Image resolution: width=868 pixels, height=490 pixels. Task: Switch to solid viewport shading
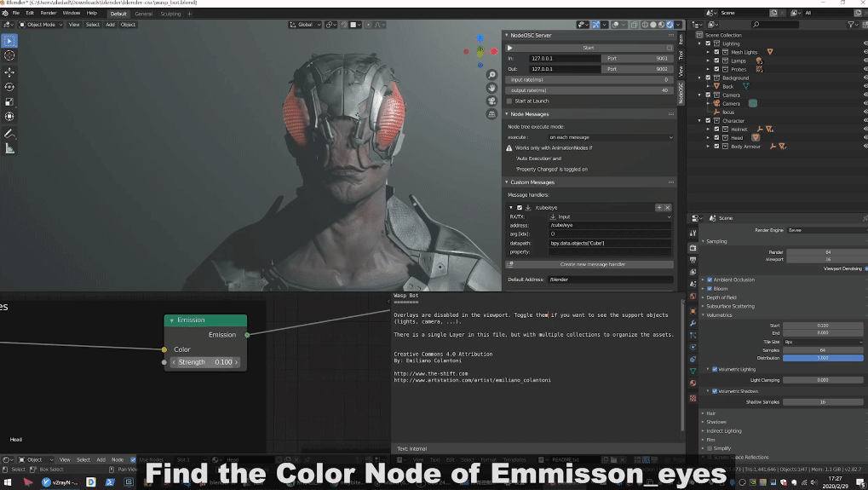point(653,25)
